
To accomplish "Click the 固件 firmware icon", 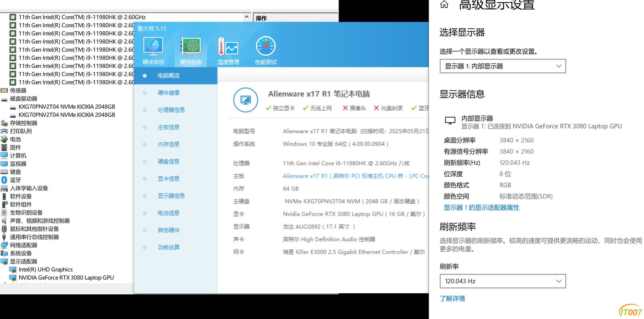I will (4, 147).
